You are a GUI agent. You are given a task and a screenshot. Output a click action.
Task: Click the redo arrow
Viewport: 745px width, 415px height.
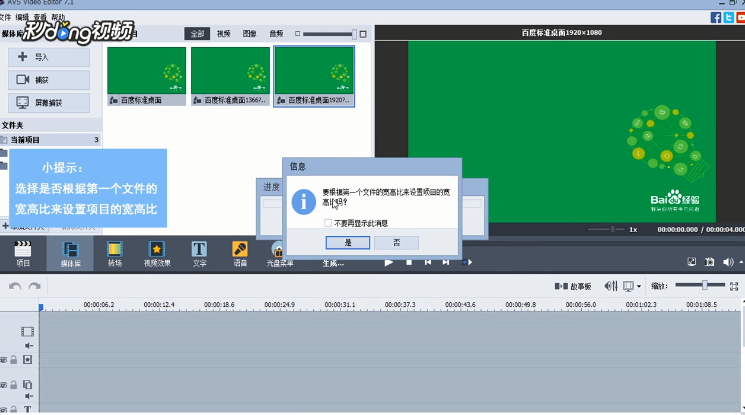(34, 286)
